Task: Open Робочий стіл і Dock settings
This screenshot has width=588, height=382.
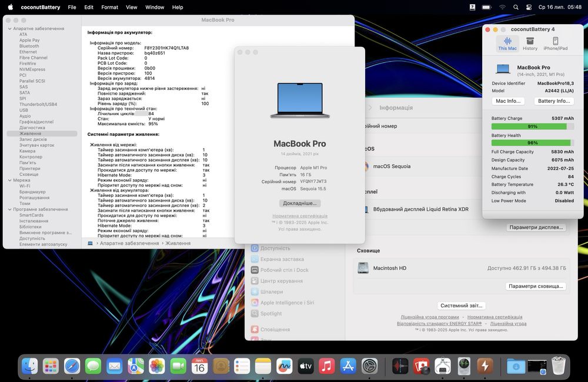Action: click(x=284, y=270)
